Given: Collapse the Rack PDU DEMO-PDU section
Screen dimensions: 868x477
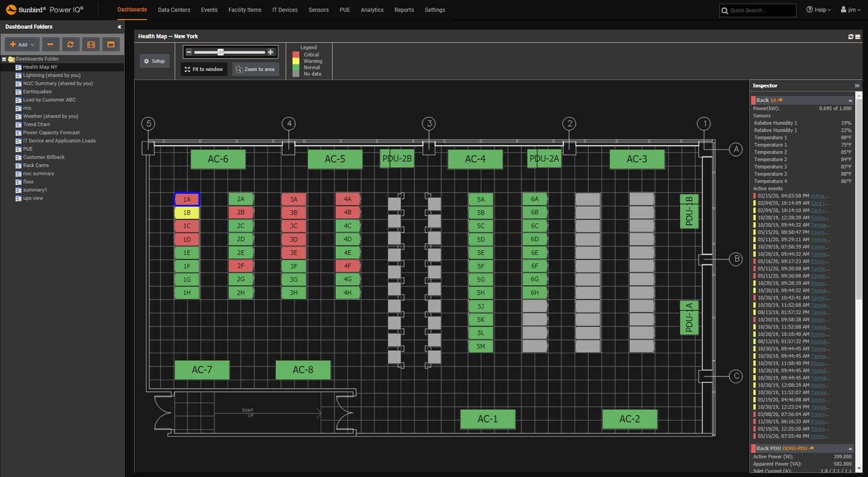Looking at the screenshot, I should point(850,448).
